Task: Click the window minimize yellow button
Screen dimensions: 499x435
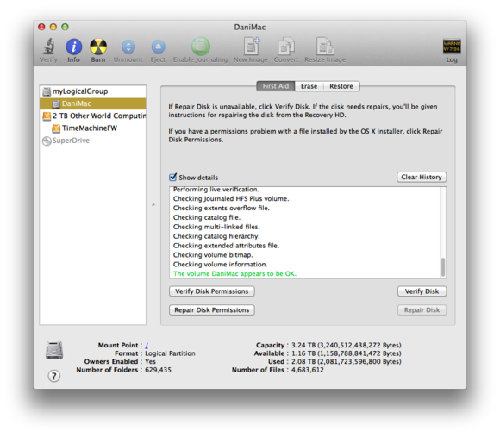Action: [53, 27]
